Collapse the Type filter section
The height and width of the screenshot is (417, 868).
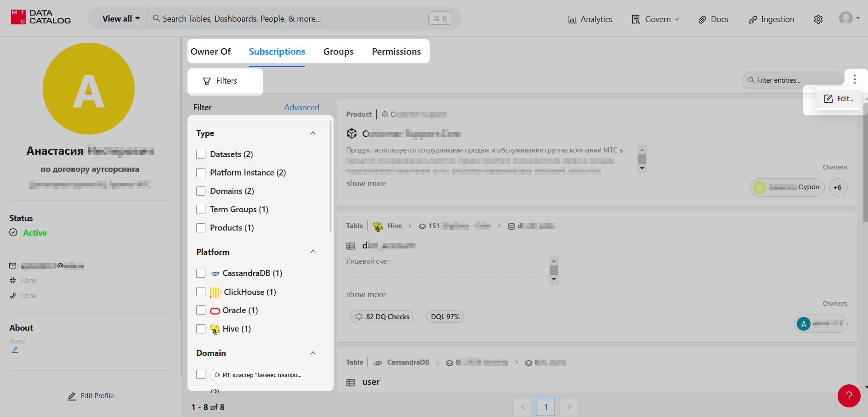pyautogui.click(x=313, y=133)
